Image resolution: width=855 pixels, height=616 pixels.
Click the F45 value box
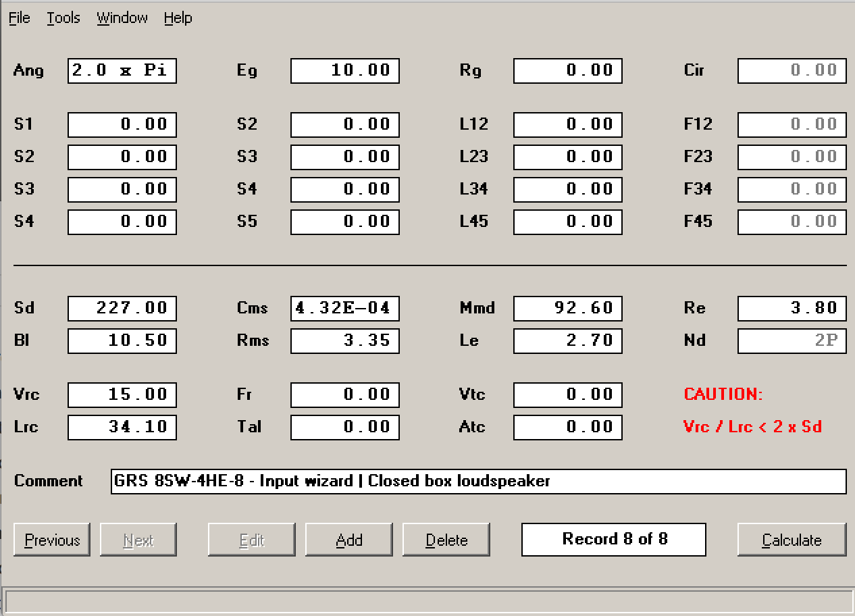792,222
